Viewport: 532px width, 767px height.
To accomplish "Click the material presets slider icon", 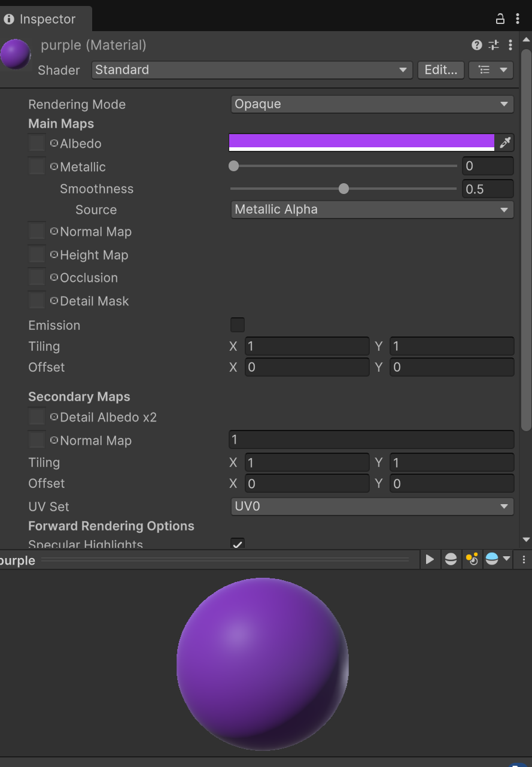I will (493, 45).
